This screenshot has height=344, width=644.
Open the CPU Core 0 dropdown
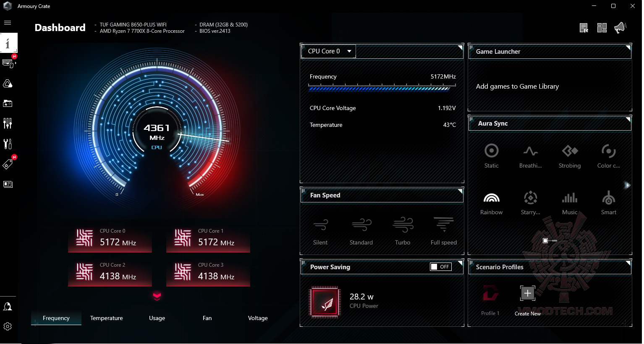[328, 51]
